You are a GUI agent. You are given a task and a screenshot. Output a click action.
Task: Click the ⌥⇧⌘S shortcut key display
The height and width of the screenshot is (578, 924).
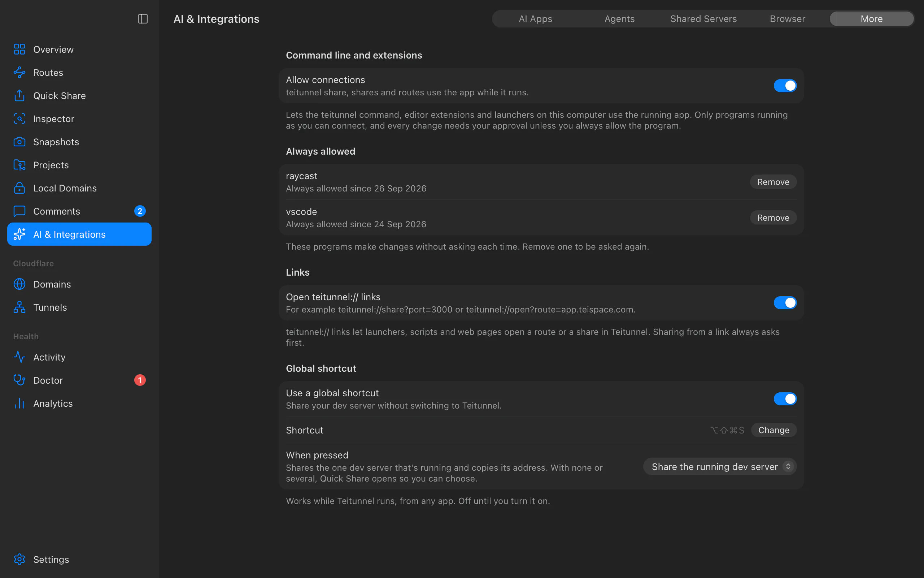pyautogui.click(x=727, y=431)
